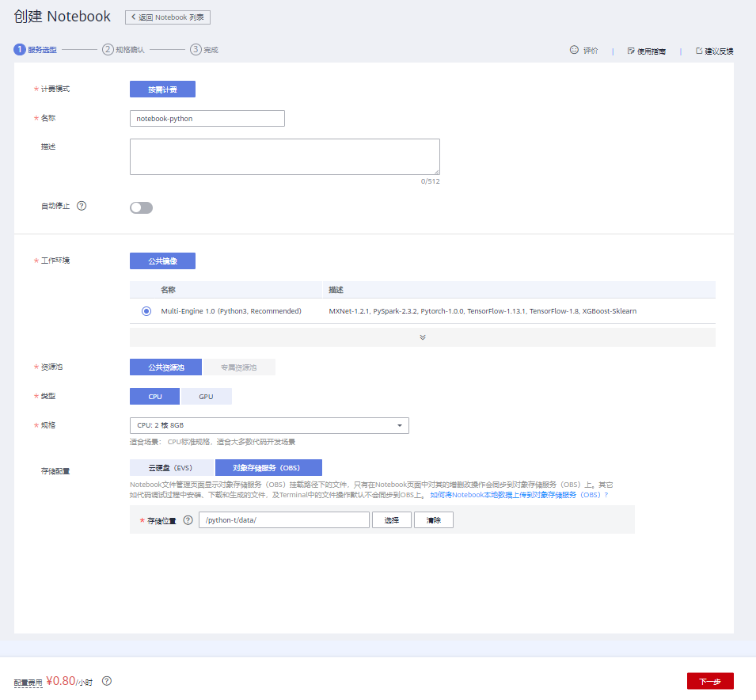756x700 pixels.
Task: Select 云硬盘 (EVS) storage tab
Action: 171,468
